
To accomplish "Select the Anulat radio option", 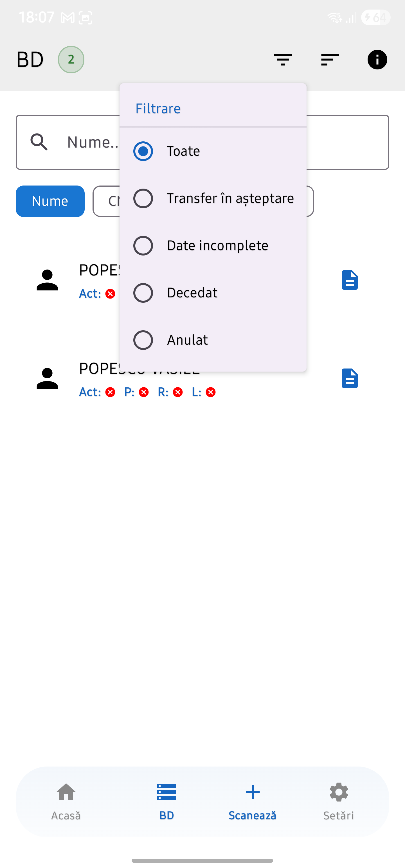I will [x=143, y=340].
